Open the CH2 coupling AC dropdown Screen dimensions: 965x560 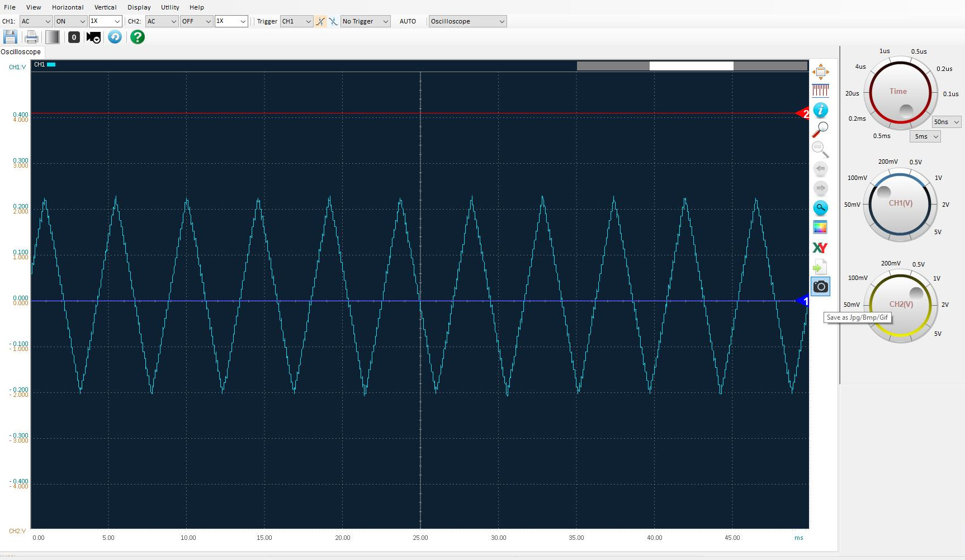(162, 21)
